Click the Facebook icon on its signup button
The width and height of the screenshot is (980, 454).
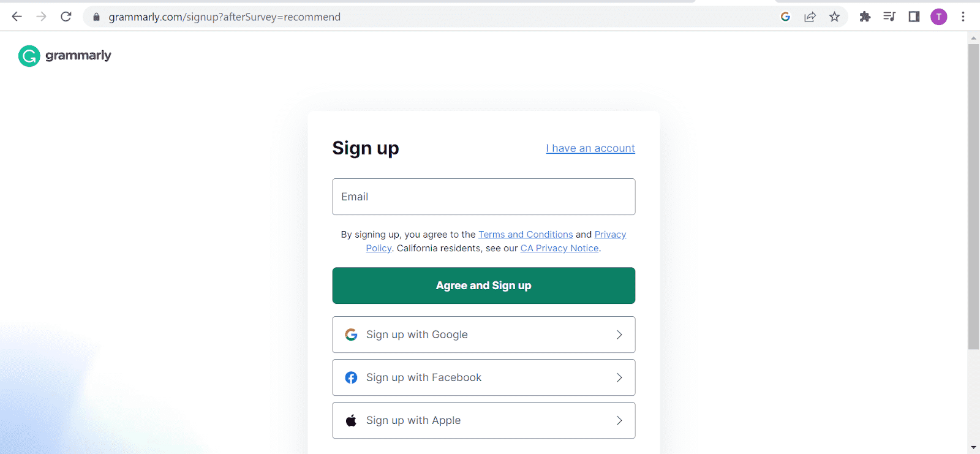tap(351, 377)
